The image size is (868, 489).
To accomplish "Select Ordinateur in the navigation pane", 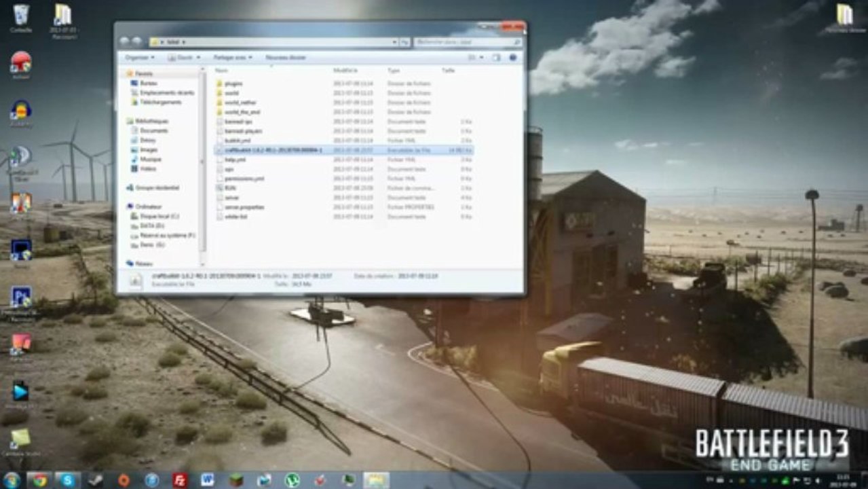I will coord(145,206).
